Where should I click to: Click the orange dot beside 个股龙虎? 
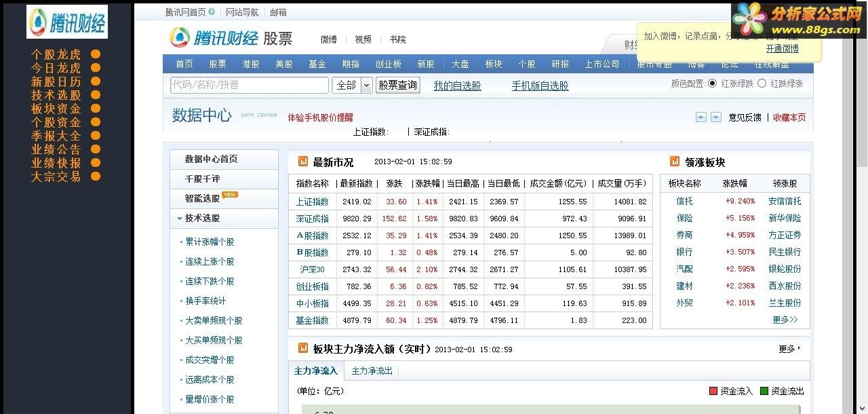[96, 54]
